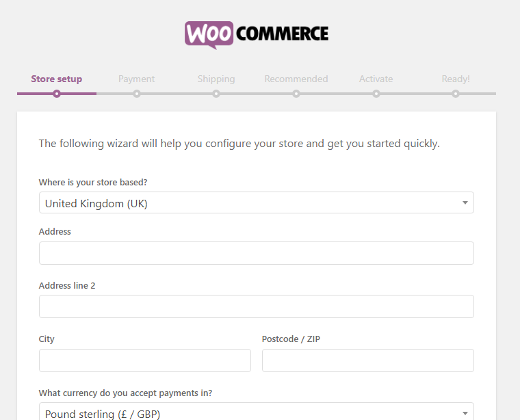The height and width of the screenshot is (420, 520).
Task: Click the Payment step circle marker
Action: pos(137,94)
